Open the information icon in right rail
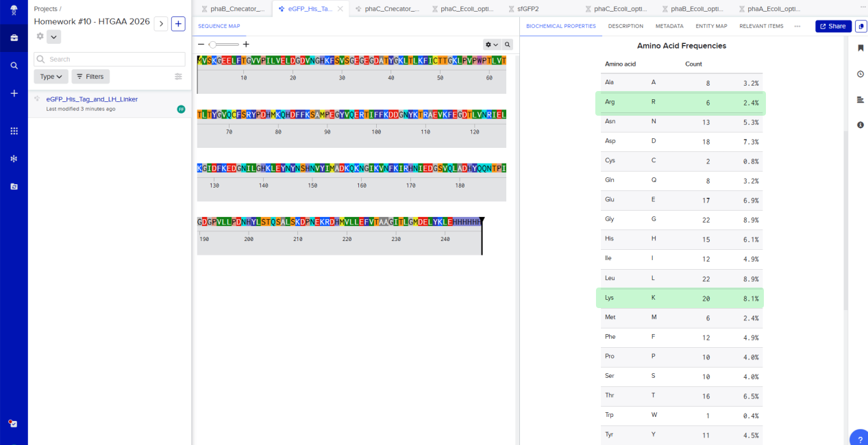The width and height of the screenshot is (868, 445). (860, 125)
